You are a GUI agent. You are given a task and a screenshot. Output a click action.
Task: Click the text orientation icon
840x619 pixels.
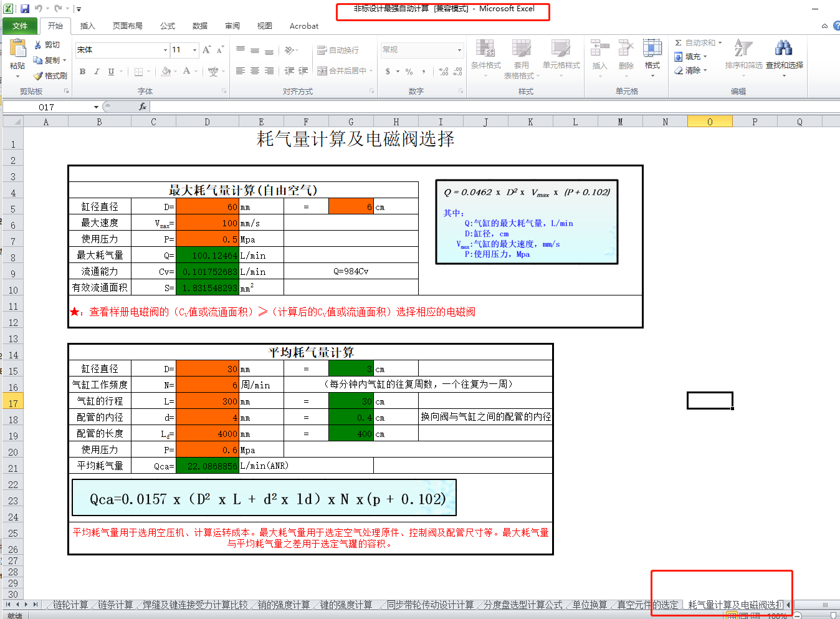pos(290,50)
